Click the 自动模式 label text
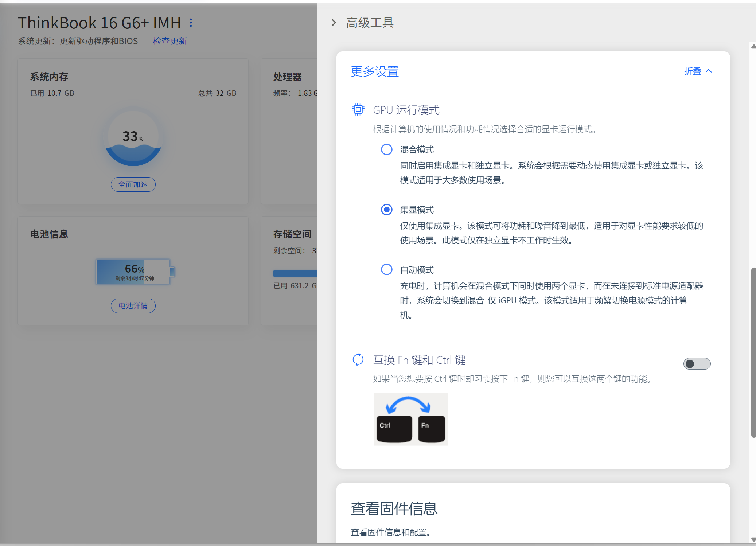Image resolution: width=756 pixels, height=546 pixels. (417, 270)
